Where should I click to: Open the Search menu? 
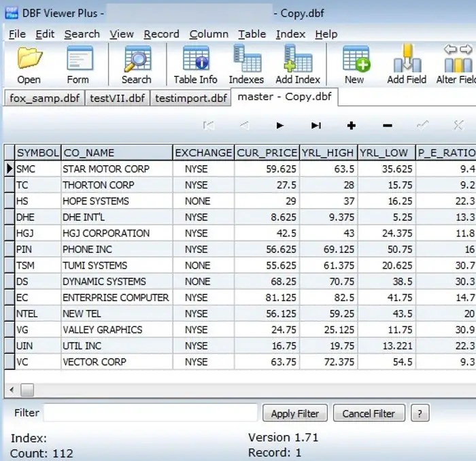[82, 34]
